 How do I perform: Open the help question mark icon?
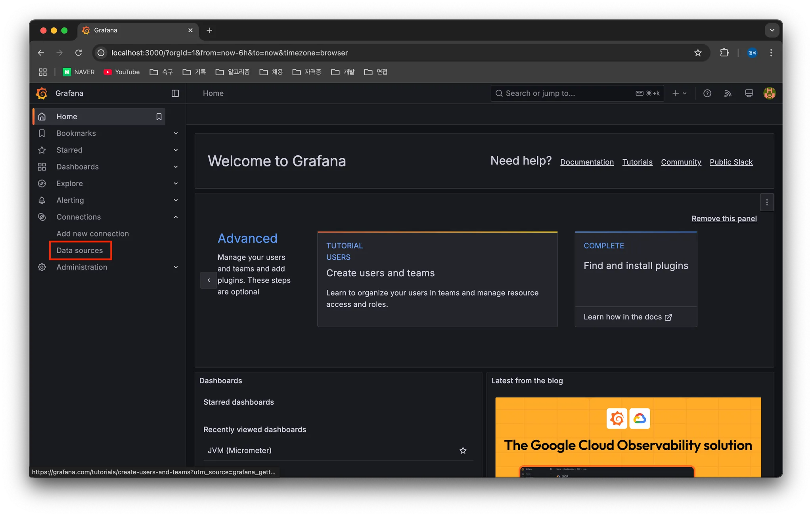(x=707, y=93)
